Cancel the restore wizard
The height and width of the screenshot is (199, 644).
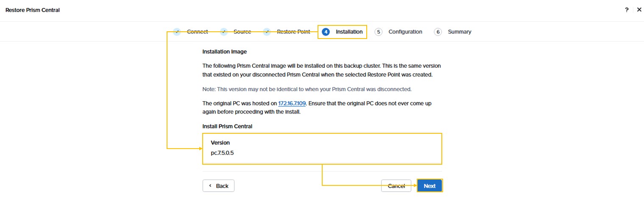point(396,186)
